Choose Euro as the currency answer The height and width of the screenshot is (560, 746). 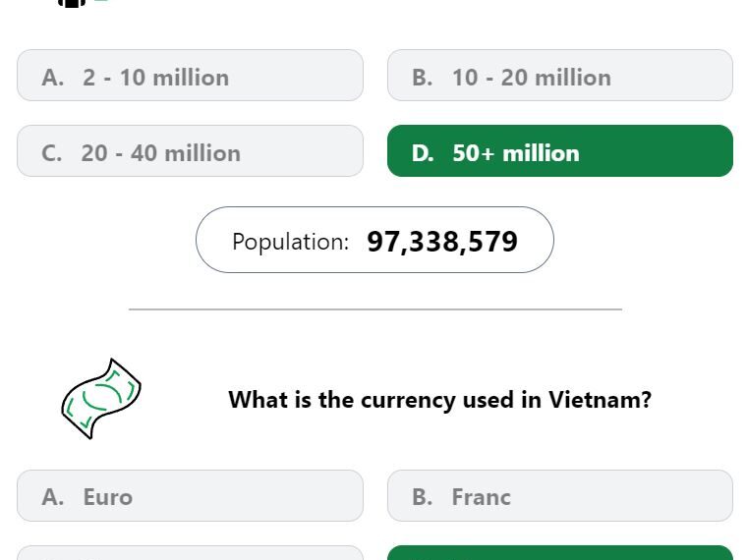point(190,496)
